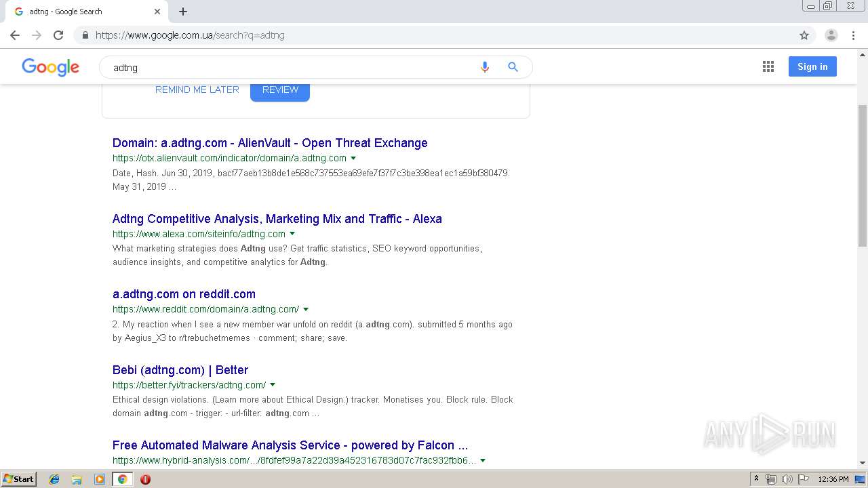Click the green reddit.com domain URL text
This screenshot has height=488, width=868.
[x=205, y=309]
